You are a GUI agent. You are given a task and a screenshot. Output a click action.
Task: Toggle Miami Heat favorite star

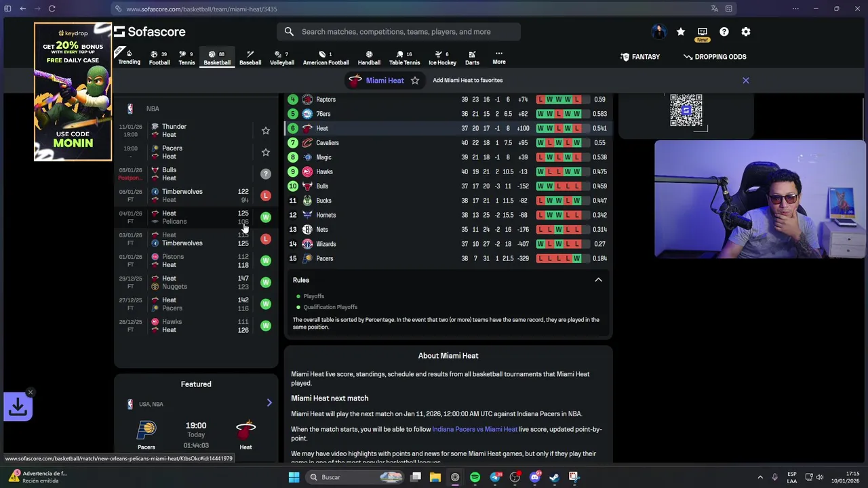pos(415,80)
